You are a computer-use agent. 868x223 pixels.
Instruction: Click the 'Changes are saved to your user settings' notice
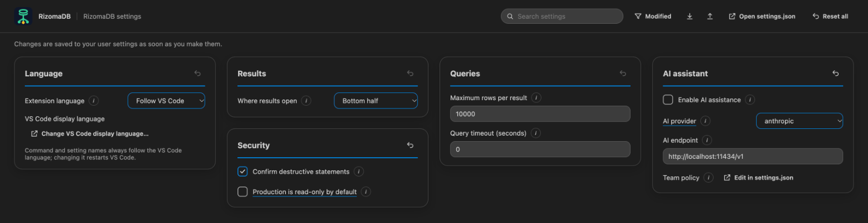pyautogui.click(x=118, y=44)
